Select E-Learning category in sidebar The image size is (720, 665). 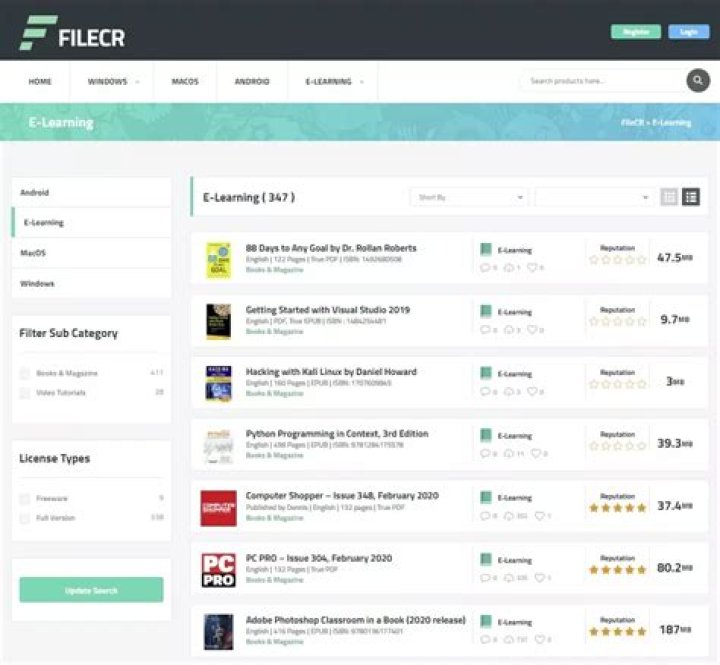point(91,222)
